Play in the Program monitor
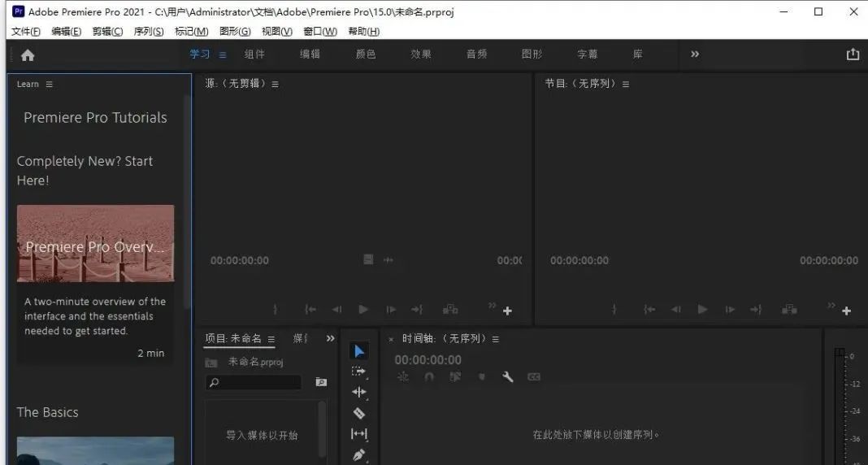The image size is (868, 465). coord(702,310)
